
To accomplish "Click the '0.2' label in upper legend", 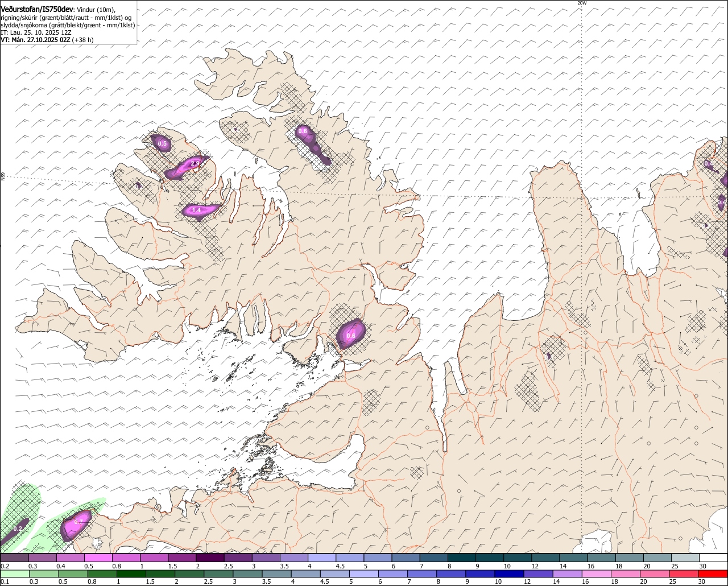I will 5,566.
